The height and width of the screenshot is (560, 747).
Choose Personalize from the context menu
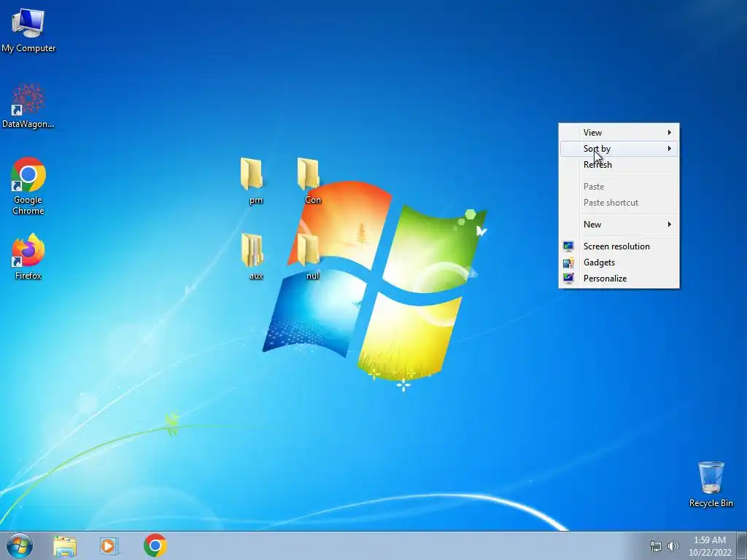click(619, 279)
